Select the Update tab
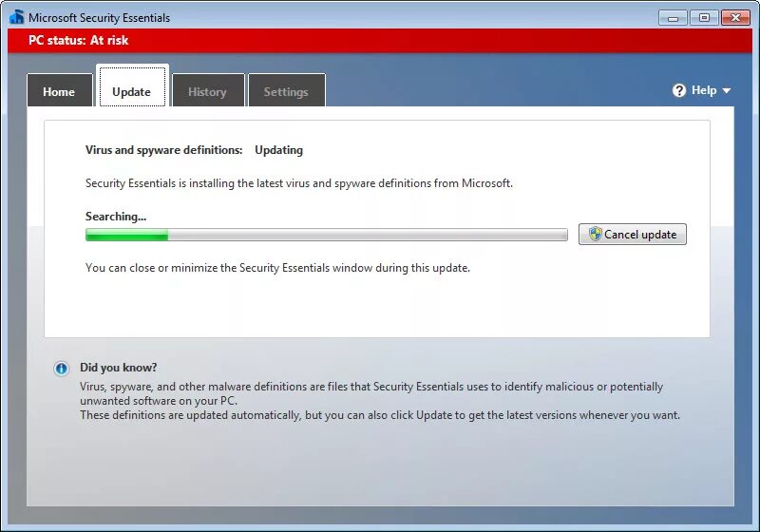The height and width of the screenshot is (532, 760). coord(132,87)
